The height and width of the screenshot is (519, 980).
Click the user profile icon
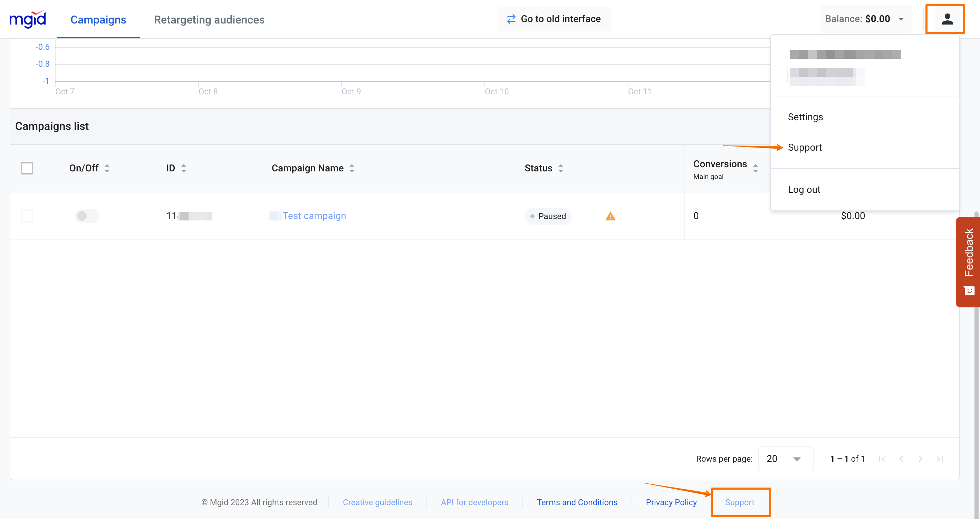point(947,19)
